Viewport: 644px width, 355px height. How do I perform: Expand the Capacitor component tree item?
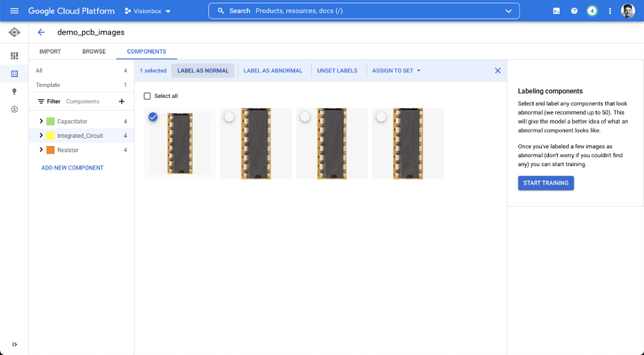41,121
